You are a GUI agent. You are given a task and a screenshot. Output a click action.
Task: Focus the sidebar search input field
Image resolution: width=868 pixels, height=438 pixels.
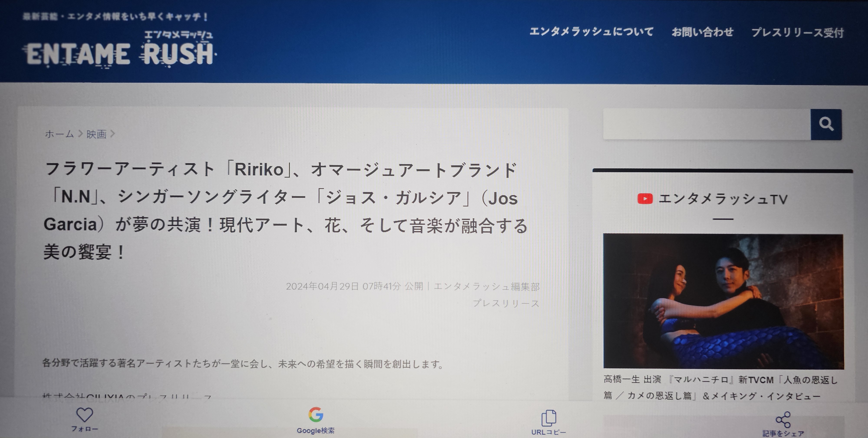coord(707,124)
